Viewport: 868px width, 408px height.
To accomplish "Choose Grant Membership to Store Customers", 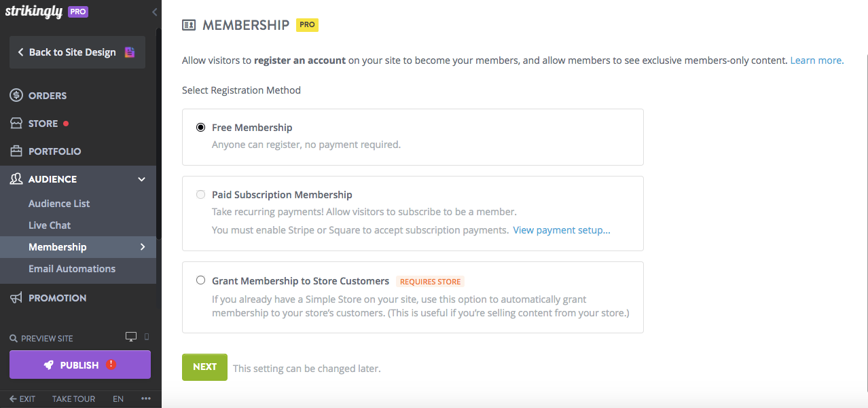I will 200,280.
